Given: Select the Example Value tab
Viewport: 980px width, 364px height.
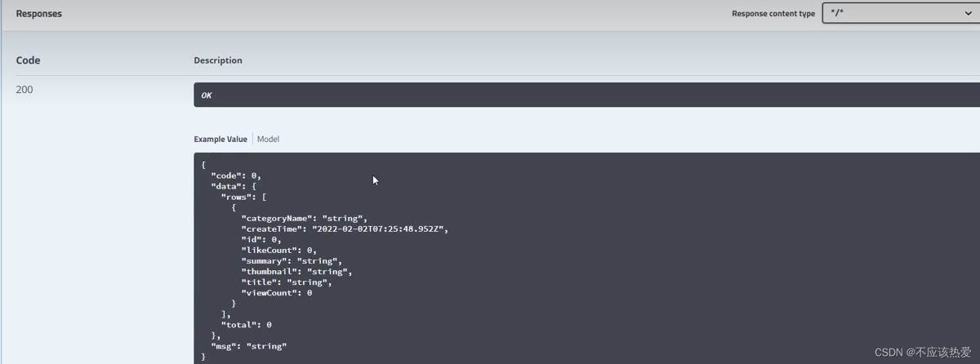Looking at the screenshot, I should tap(220, 140).
